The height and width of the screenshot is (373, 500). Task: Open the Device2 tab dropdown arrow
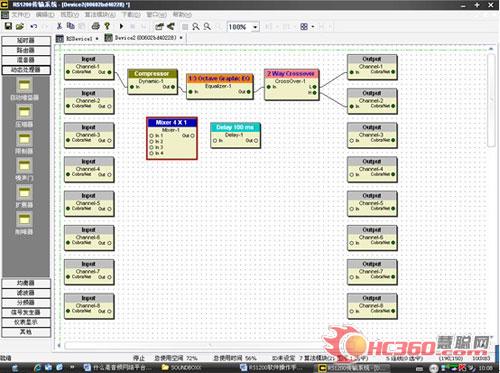pyautogui.click(x=181, y=38)
